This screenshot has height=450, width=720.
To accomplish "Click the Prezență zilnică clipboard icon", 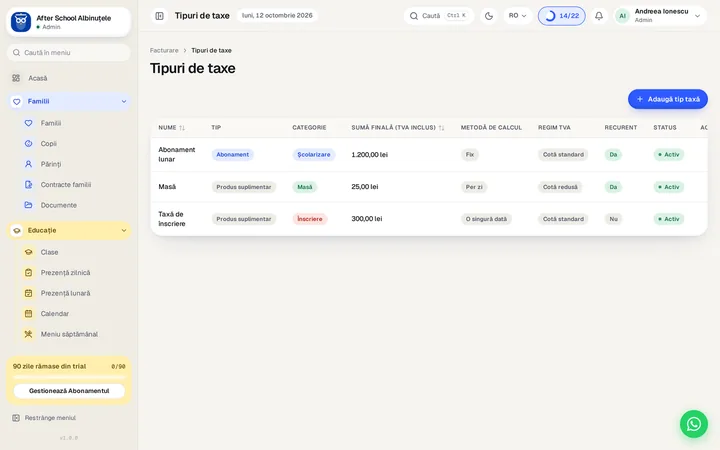I will tap(28, 273).
